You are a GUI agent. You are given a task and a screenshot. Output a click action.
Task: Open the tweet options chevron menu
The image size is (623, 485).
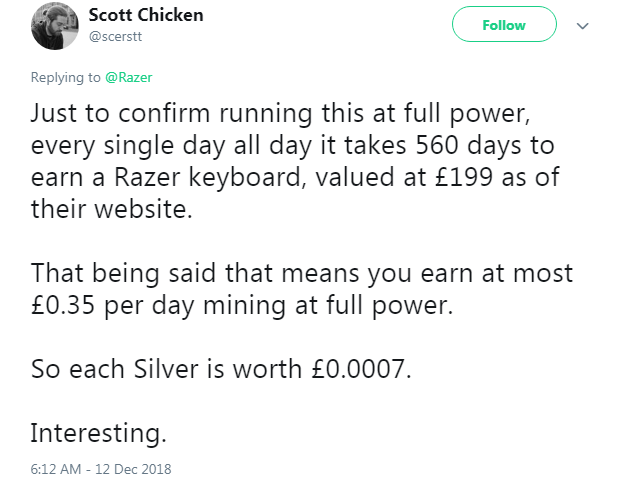[584, 26]
